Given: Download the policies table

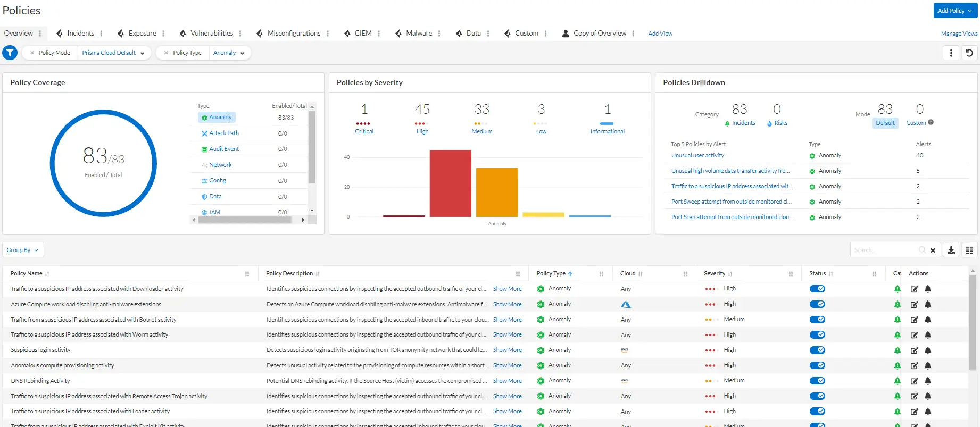Looking at the screenshot, I should [x=951, y=250].
